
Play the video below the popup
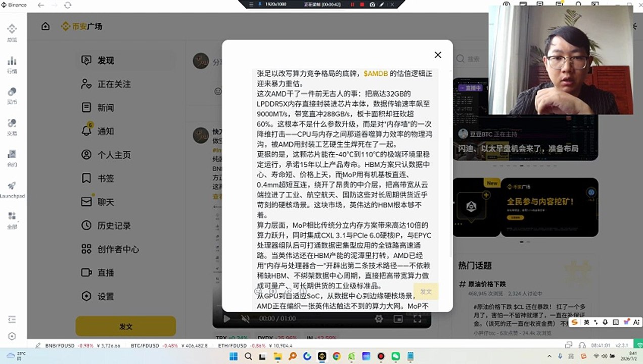click(227, 318)
